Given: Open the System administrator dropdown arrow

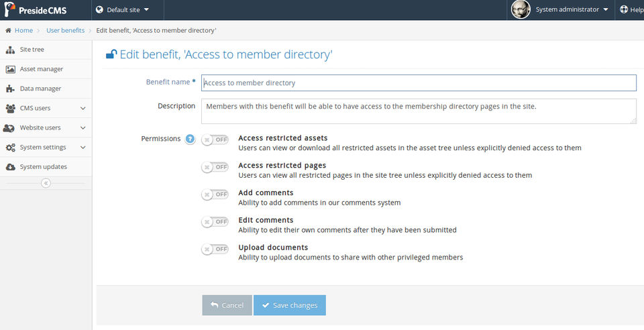Looking at the screenshot, I should tap(605, 9).
